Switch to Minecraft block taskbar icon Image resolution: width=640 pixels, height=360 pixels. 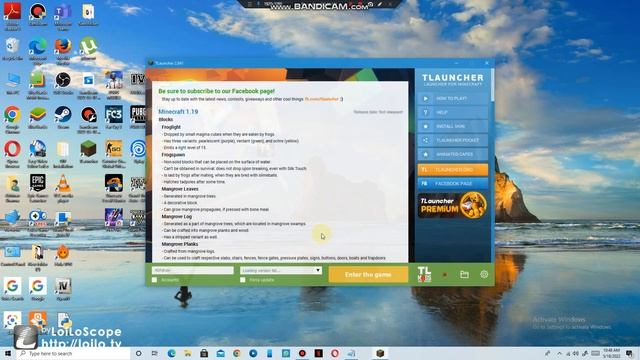(380, 353)
